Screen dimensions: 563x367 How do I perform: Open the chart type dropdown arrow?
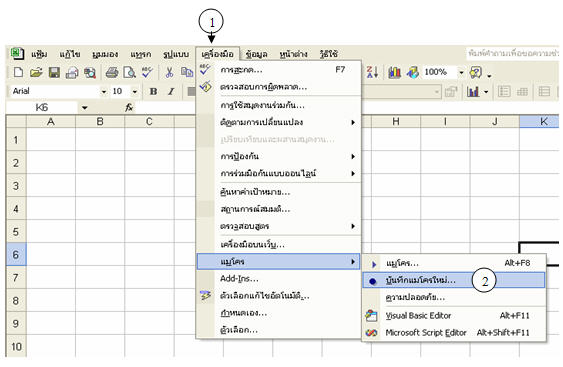pos(486,92)
